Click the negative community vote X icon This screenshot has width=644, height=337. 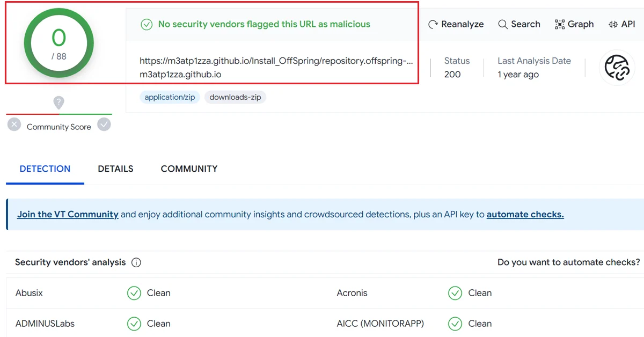[x=14, y=125]
